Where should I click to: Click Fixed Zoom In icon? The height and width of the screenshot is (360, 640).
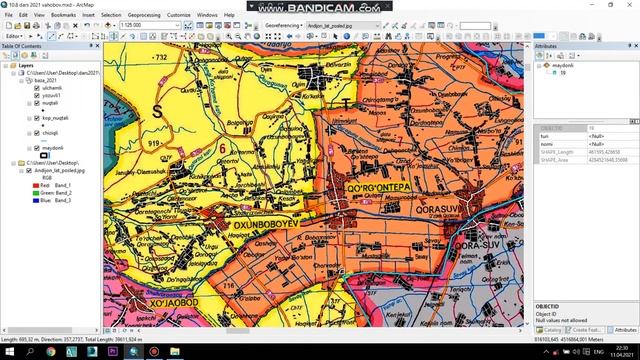click(x=268, y=36)
